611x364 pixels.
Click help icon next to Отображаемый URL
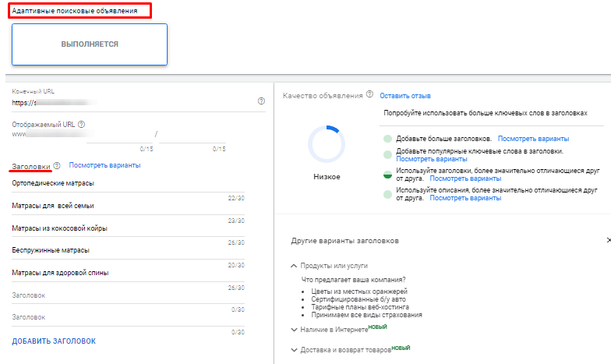(x=81, y=124)
